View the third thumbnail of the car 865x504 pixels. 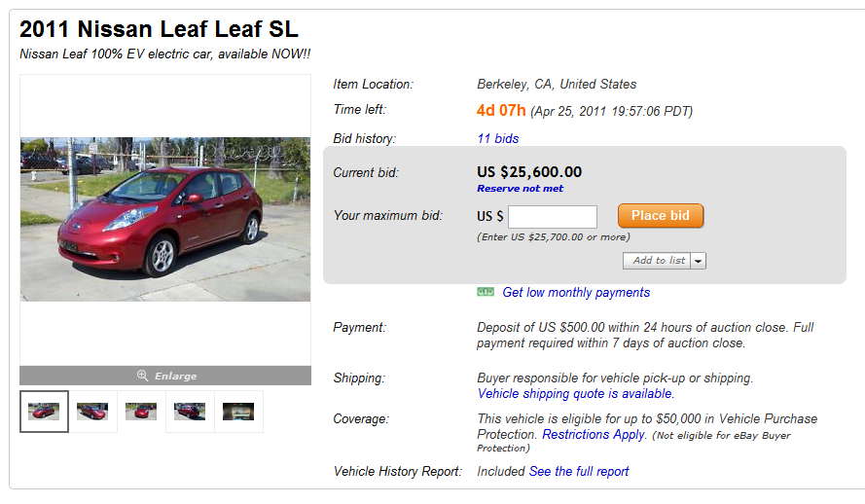(x=141, y=412)
